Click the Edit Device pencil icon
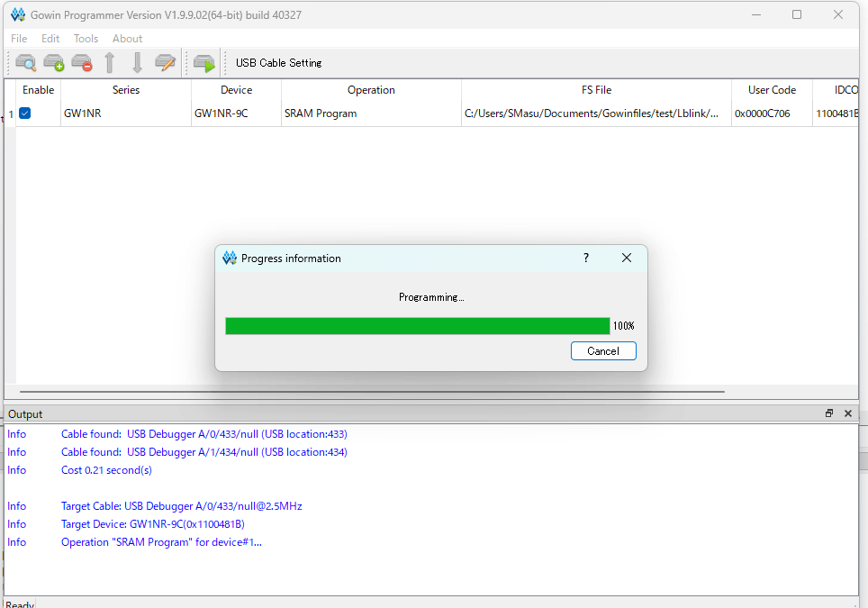Image resolution: width=868 pixels, height=608 pixels. tap(165, 62)
